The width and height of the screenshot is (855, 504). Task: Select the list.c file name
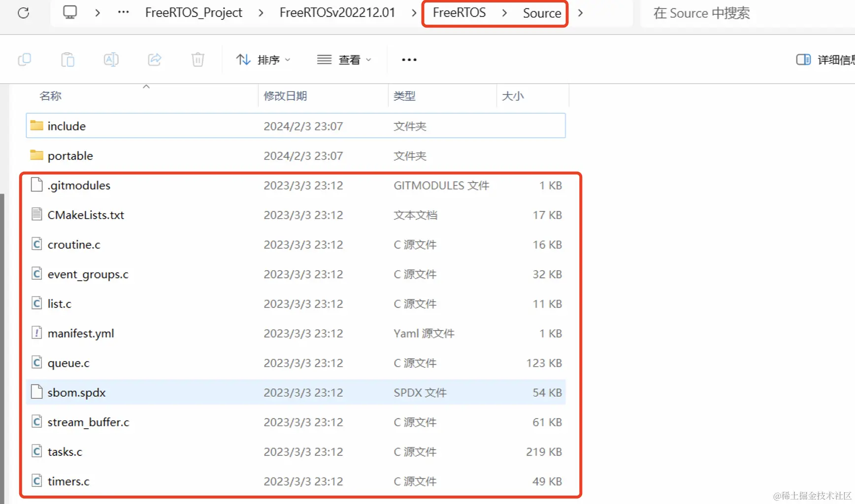(59, 303)
